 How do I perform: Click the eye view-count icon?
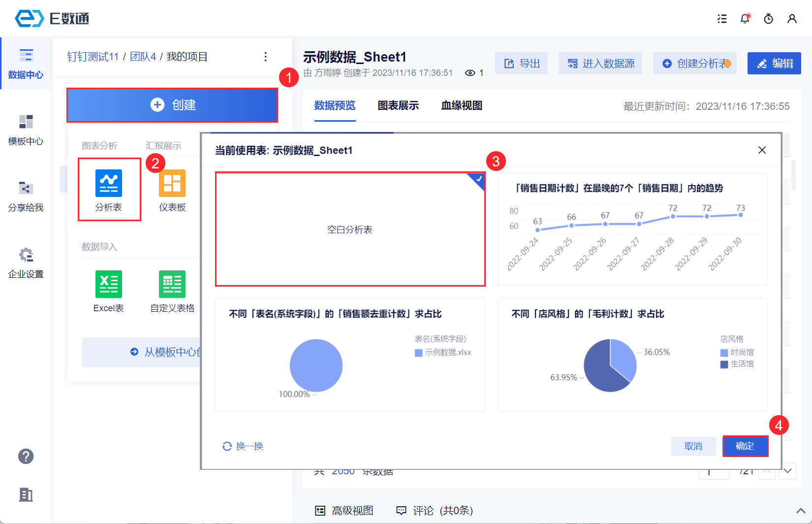tap(470, 73)
